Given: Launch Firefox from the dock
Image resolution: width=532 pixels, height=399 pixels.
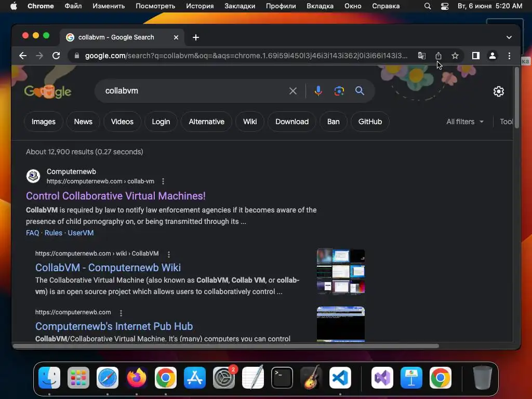Looking at the screenshot, I should (137, 378).
